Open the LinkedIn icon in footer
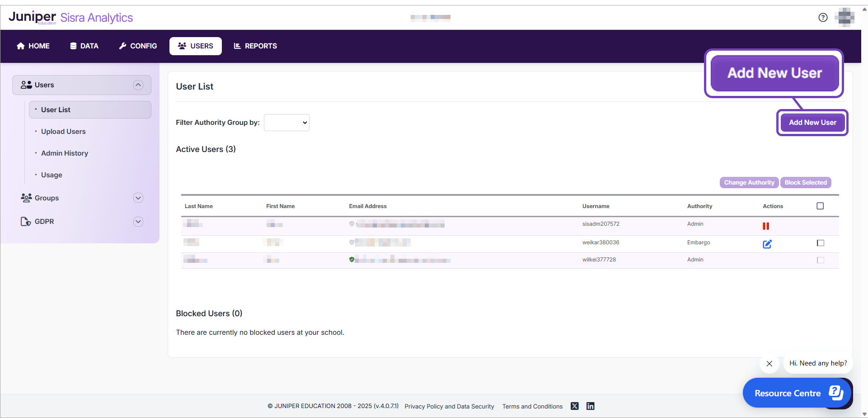 point(590,406)
